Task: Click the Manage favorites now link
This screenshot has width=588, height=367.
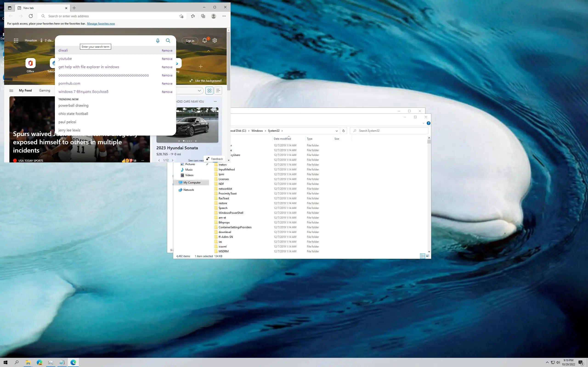Action: (101, 24)
